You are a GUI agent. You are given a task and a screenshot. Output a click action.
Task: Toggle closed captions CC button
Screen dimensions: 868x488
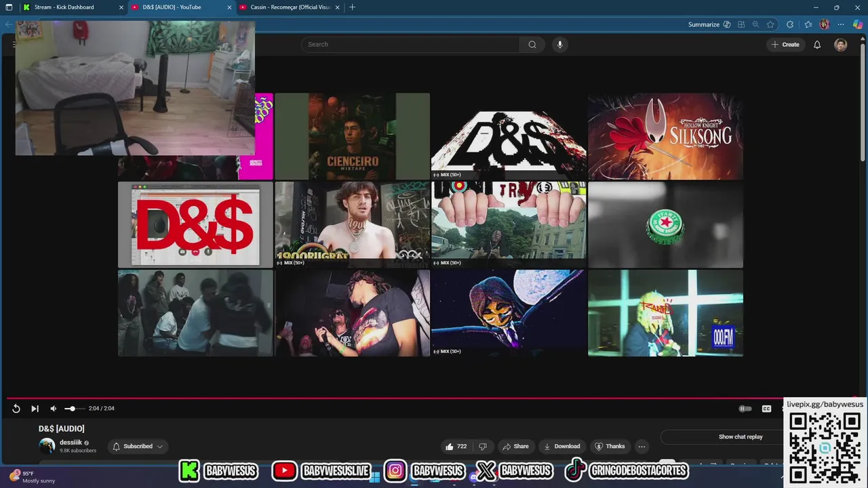click(x=766, y=409)
